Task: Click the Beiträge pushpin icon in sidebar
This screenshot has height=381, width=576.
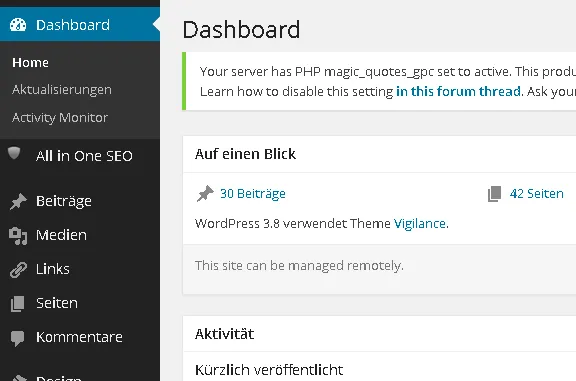Action: pyautogui.click(x=18, y=201)
